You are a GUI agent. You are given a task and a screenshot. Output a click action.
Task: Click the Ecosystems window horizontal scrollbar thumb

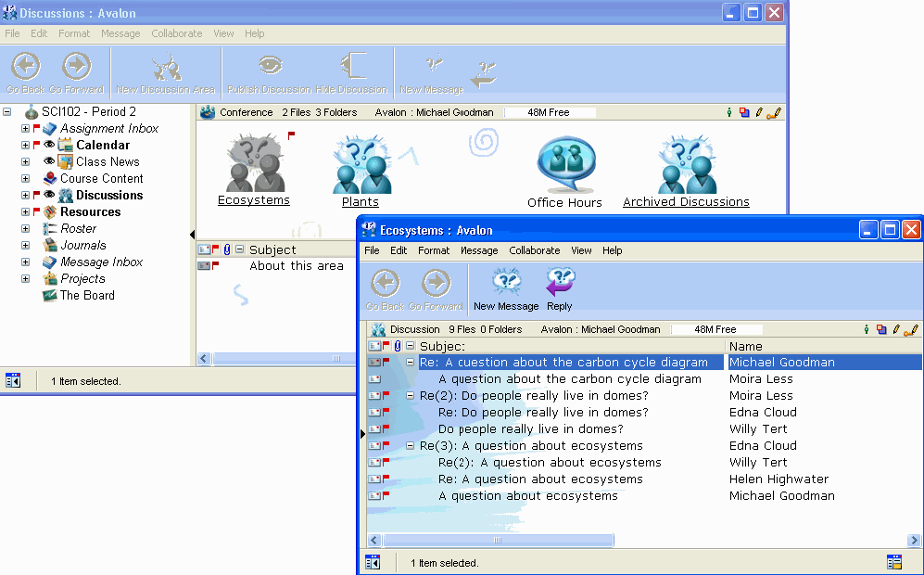click(x=498, y=540)
